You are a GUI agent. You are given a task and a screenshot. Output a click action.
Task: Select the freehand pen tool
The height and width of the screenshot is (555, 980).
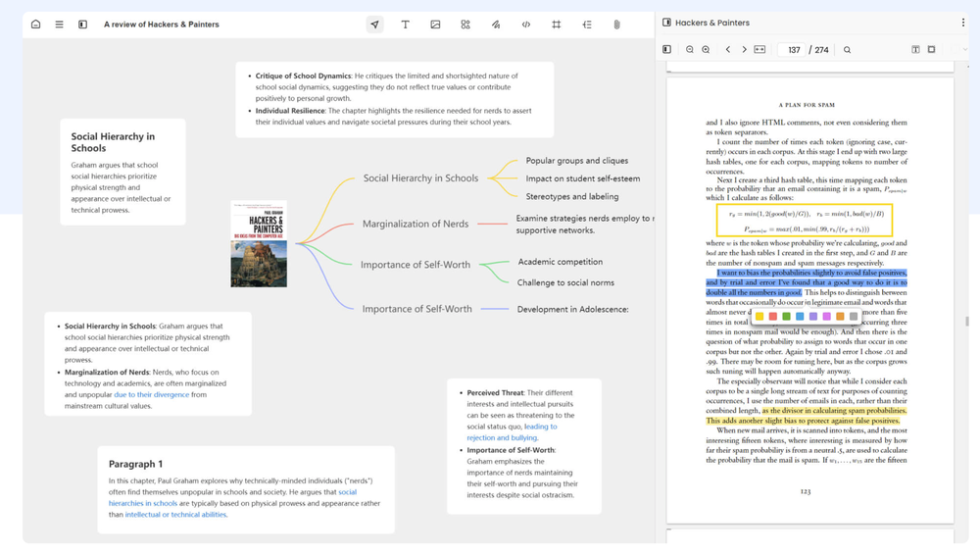496,25
